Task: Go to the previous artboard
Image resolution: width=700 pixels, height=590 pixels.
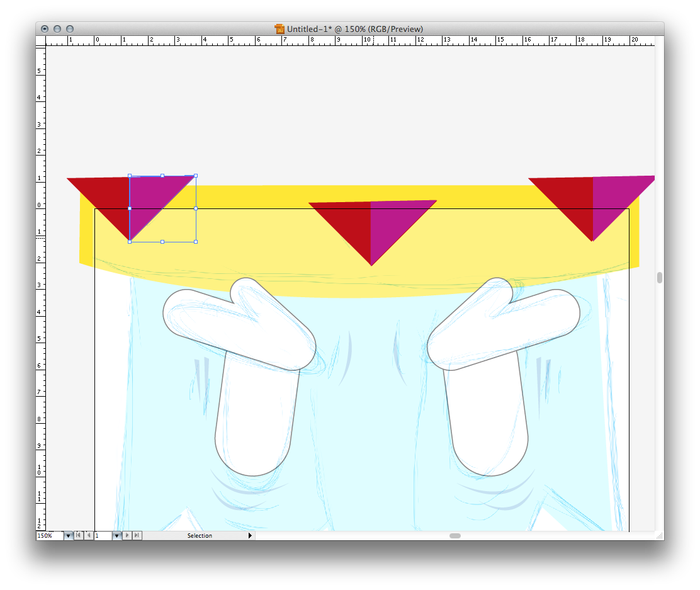Action: click(88, 535)
